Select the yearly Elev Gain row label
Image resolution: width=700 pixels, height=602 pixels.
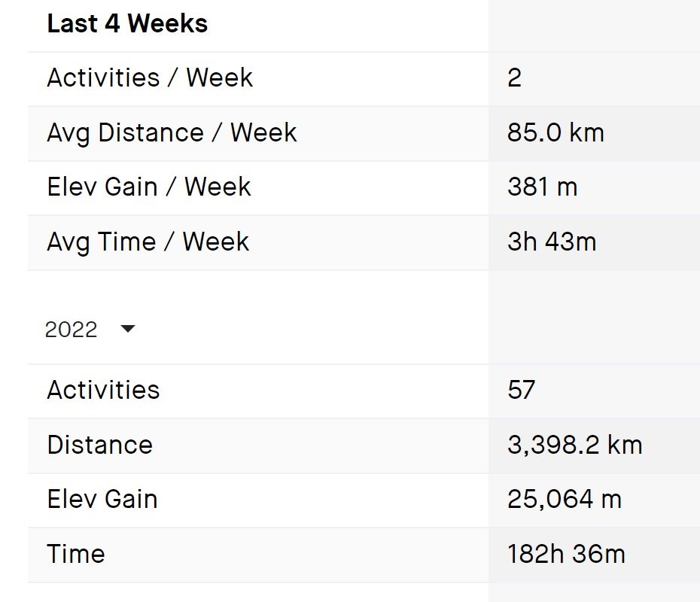click(102, 500)
